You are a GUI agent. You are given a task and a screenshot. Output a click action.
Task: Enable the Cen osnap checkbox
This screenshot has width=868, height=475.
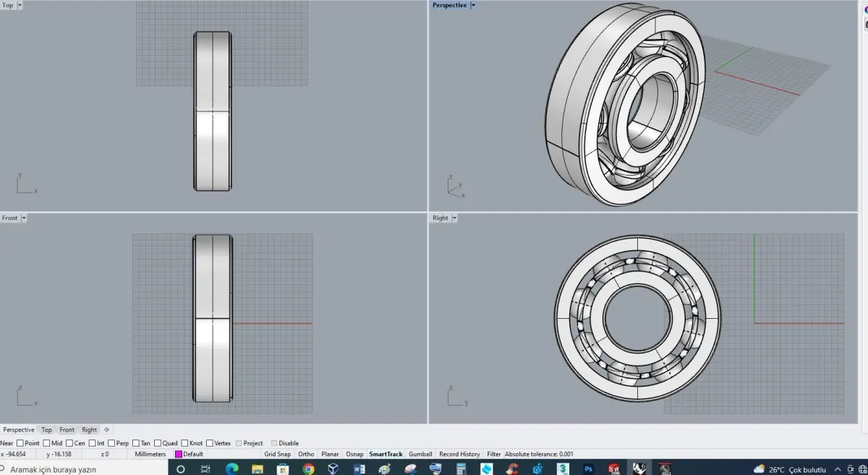coord(69,443)
